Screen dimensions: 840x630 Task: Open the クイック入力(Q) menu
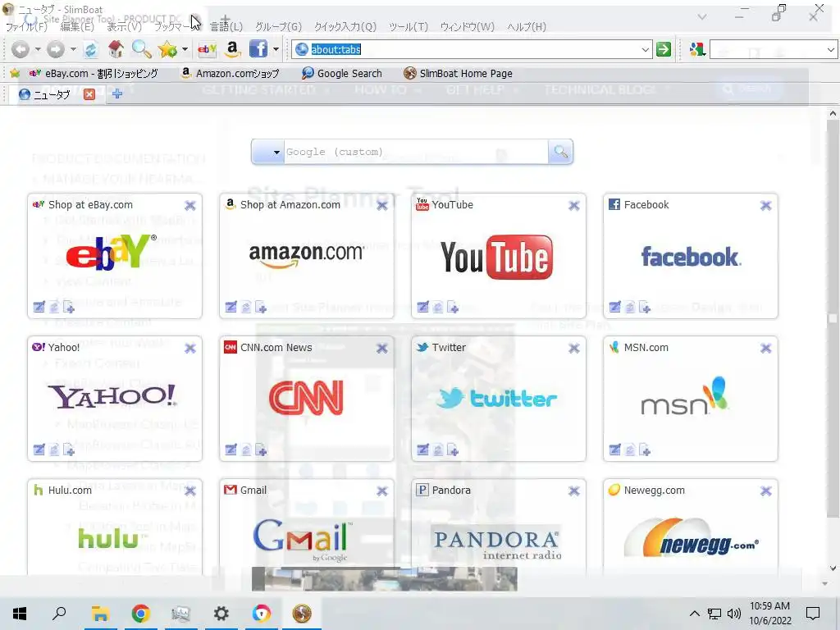point(345,27)
